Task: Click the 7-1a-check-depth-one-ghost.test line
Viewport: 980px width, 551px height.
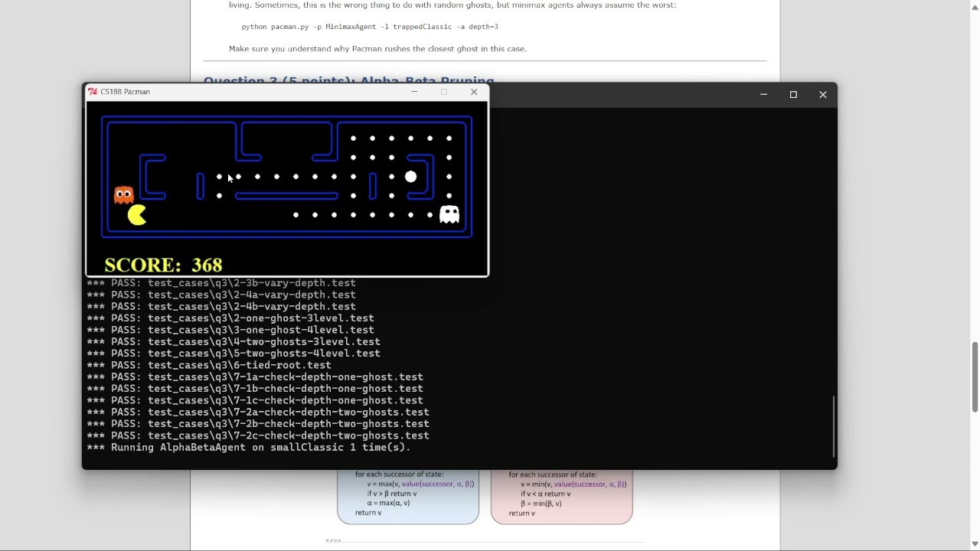Action: click(255, 377)
